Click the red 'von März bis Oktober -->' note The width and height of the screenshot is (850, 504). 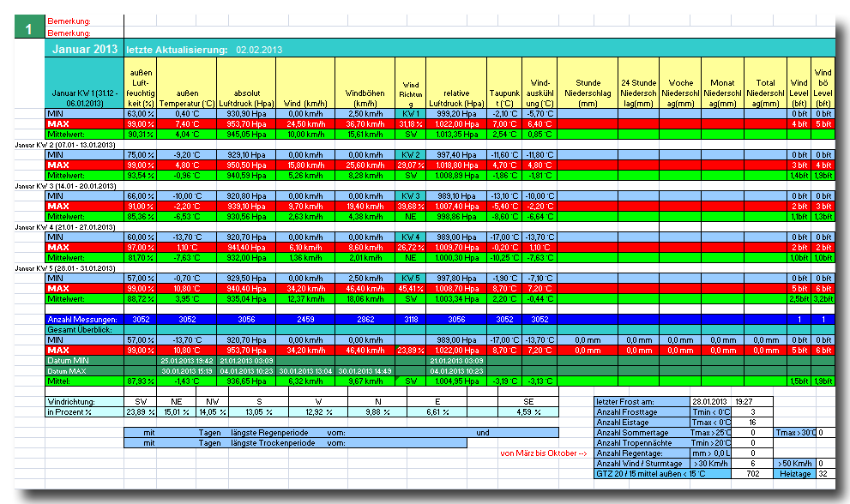coord(543,453)
